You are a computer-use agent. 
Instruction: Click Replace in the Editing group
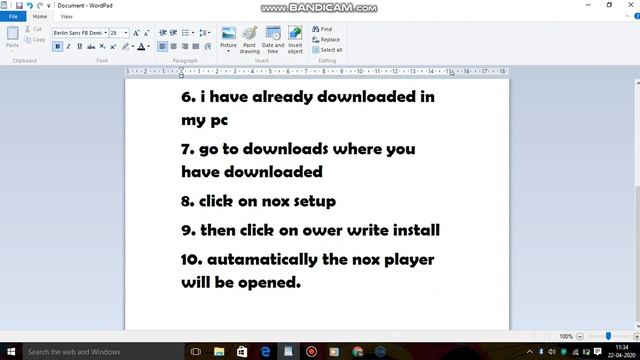pos(326,40)
